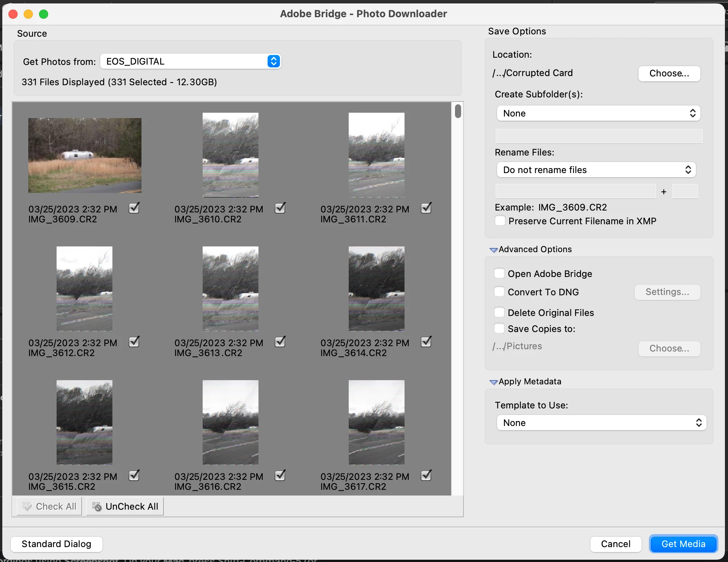Uncheck the IMG_3614.CR2 checkbox
The image size is (728, 562).
[426, 342]
